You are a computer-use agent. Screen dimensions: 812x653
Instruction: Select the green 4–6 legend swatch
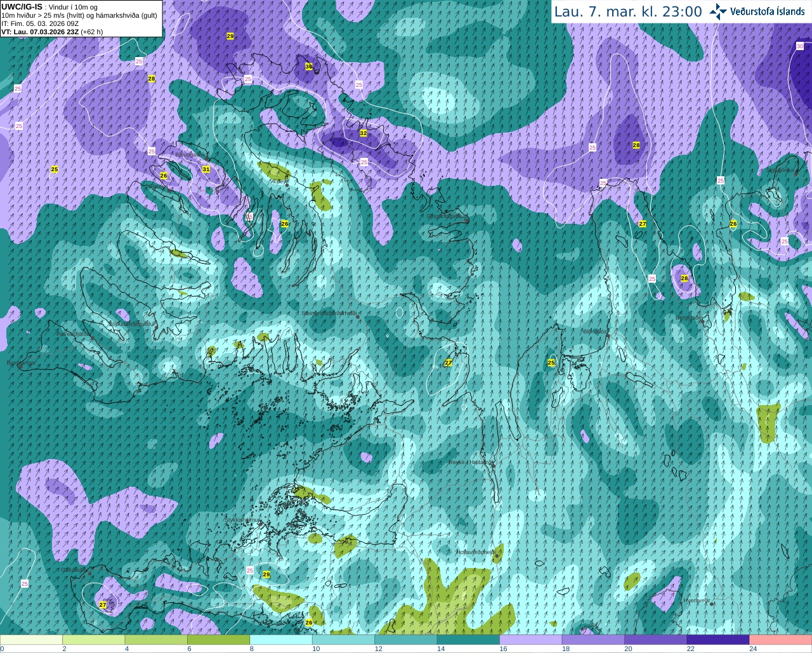click(x=156, y=639)
